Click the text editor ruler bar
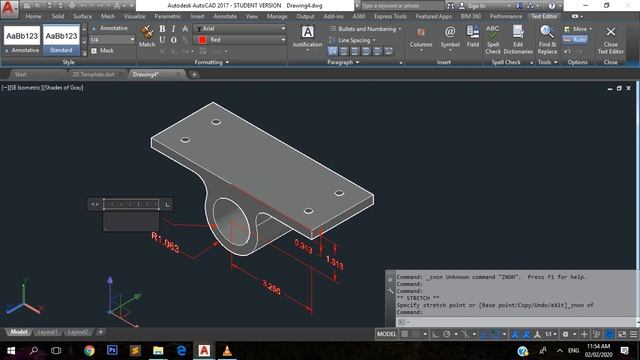Screen dimensions: 640x360 pyautogui.click(x=131, y=204)
